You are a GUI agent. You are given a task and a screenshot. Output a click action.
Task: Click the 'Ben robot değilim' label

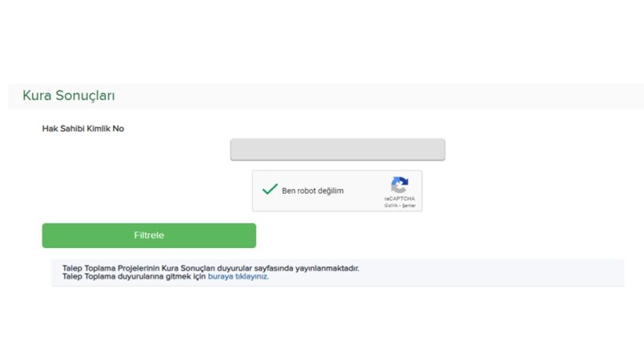313,191
